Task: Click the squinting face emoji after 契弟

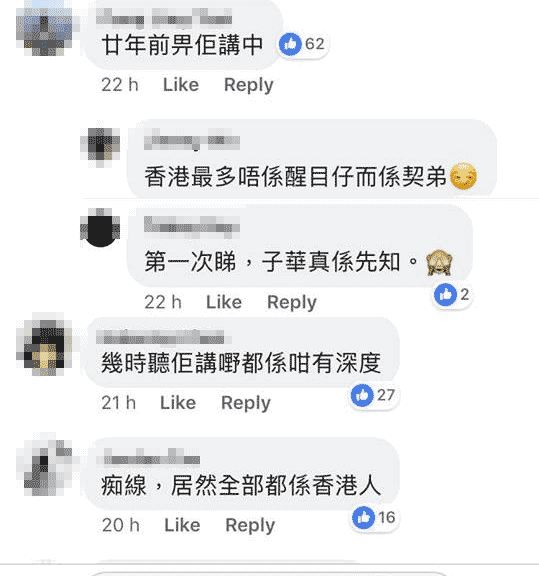Action: tap(463, 176)
